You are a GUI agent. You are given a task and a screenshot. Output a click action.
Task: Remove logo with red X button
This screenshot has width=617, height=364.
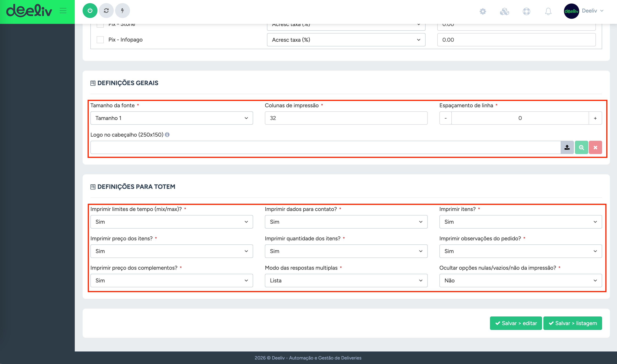click(x=595, y=147)
